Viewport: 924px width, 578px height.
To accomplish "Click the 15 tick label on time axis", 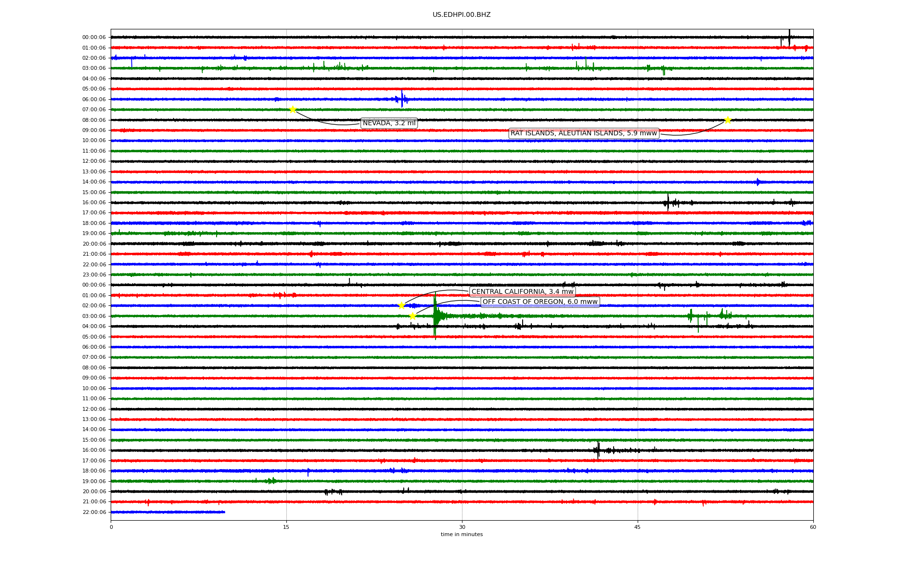I will [x=286, y=527].
